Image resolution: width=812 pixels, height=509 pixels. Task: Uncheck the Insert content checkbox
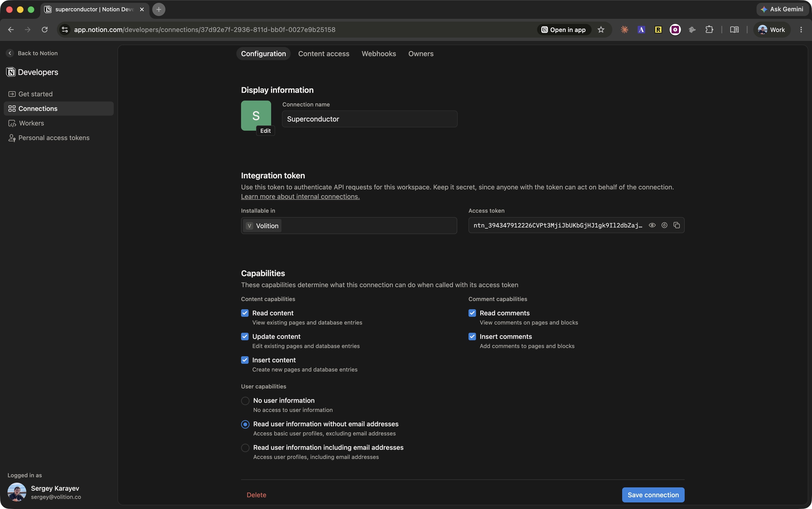245,360
